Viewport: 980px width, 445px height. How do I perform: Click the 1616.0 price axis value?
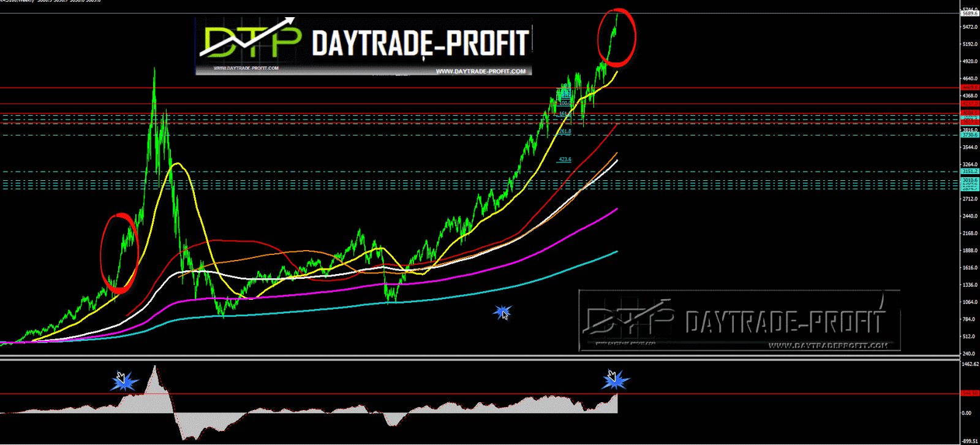tap(970, 267)
